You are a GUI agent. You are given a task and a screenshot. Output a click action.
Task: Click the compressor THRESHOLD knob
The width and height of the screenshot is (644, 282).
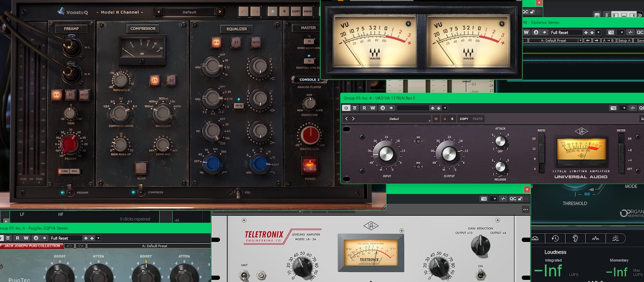(x=120, y=80)
